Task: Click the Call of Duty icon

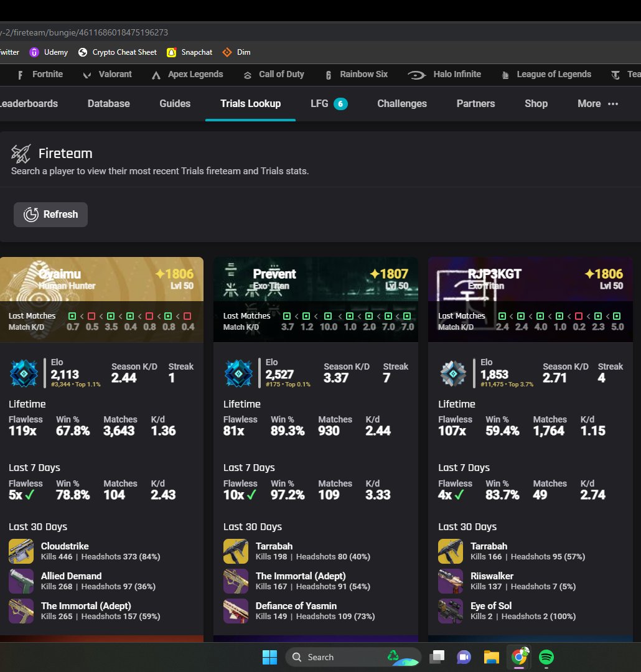Action: tap(248, 75)
